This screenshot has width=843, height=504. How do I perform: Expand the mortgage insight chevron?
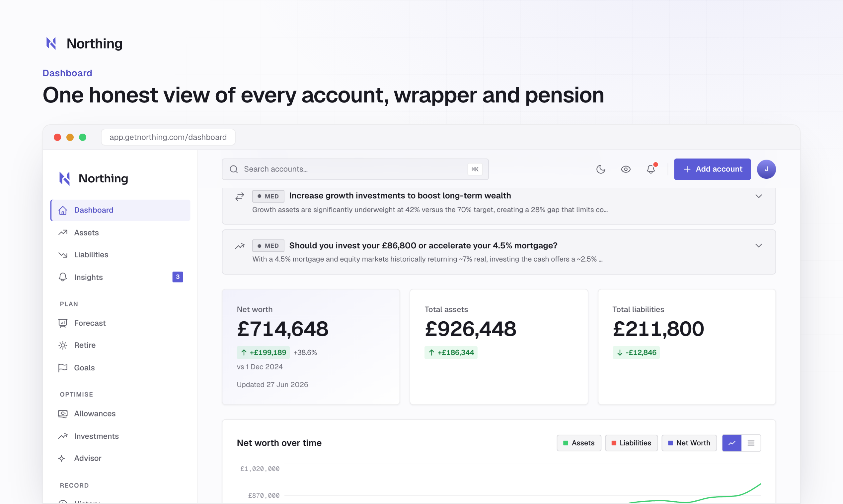pos(758,246)
